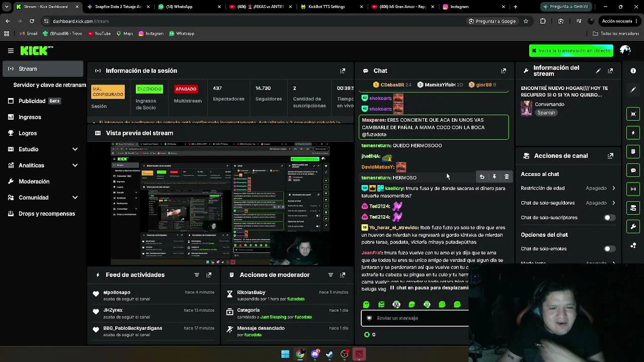Image resolution: width=644 pixels, height=362 pixels.
Task: Toggle the stream preview widget in right sidebar
Action: 633,114
